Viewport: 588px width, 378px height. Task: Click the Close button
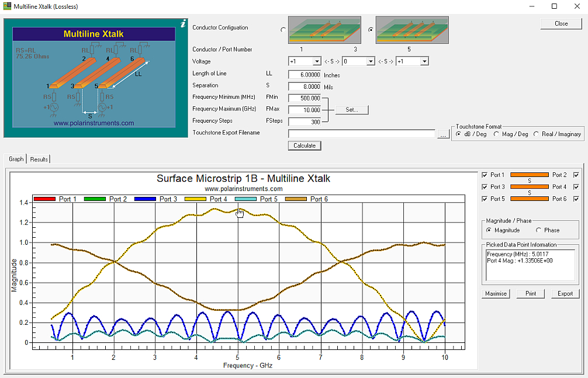click(x=561, y=23)
